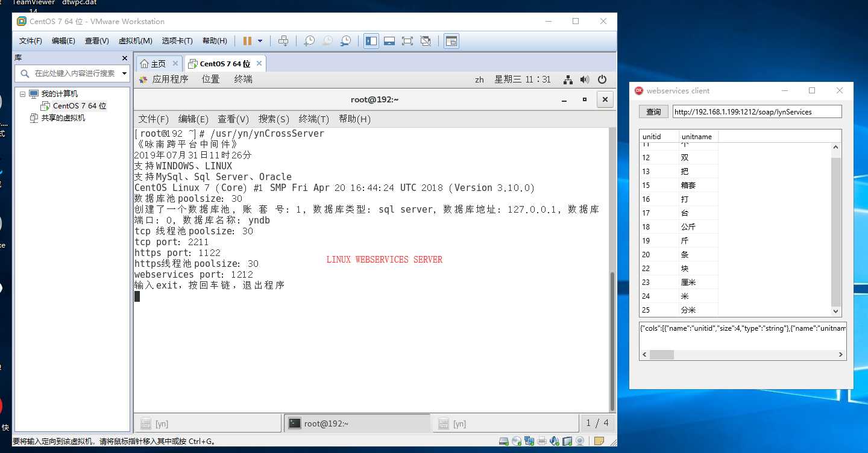Open the GNOME 应用程序 menu
Screen dimensions: 868x453
pyautogui.click(x=164, y=80)
